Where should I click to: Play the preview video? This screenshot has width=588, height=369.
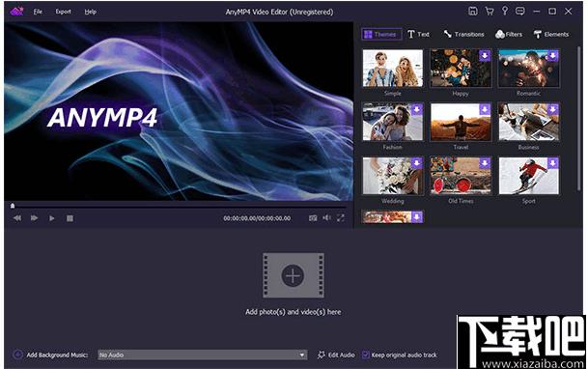pos(52,218)
